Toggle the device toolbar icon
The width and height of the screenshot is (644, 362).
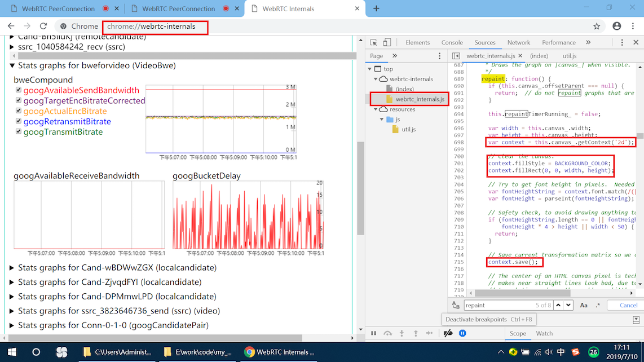pyautogui.click(x=387, y=43)
